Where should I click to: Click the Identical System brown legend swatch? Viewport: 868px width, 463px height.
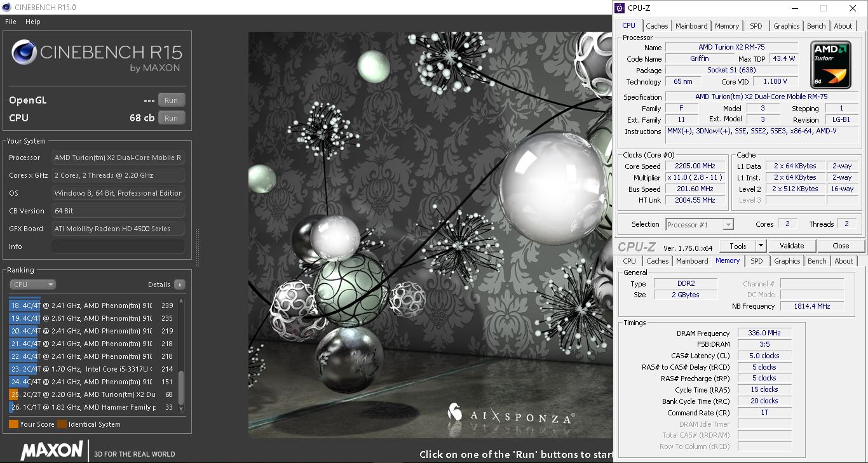(x=62, y=424)
